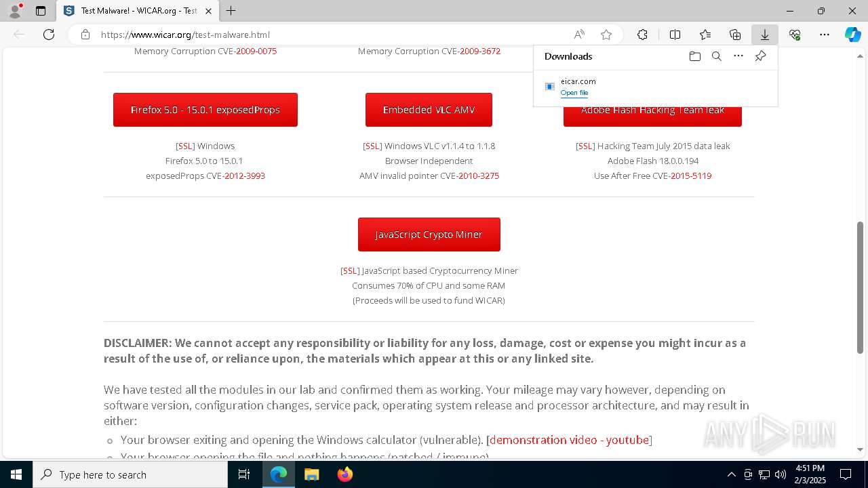Open the notification center icon

pos(846,474)
